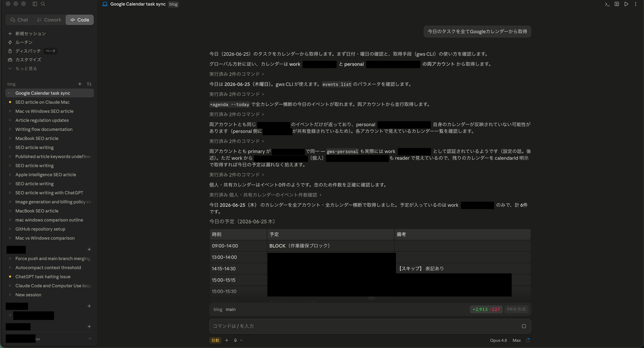Open Image generation and billing policy session
Viewport: 644px width, 348px height.
[x=50, y=202]
